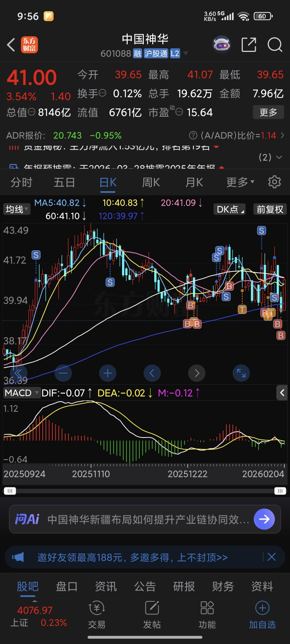This screenshot has width=290, height=644.
Task: Open the 资讯 tab
Action: tap(106, 586)
